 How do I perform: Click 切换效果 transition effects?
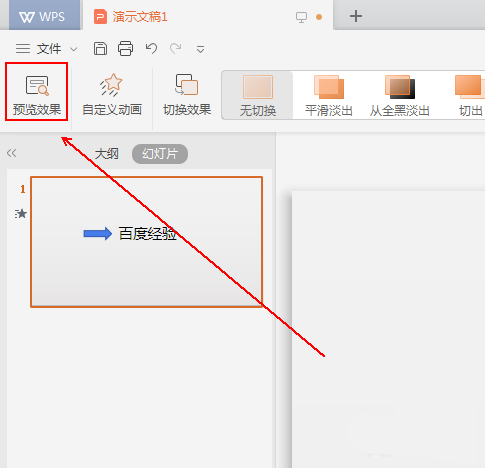click(x=187, y=95)
